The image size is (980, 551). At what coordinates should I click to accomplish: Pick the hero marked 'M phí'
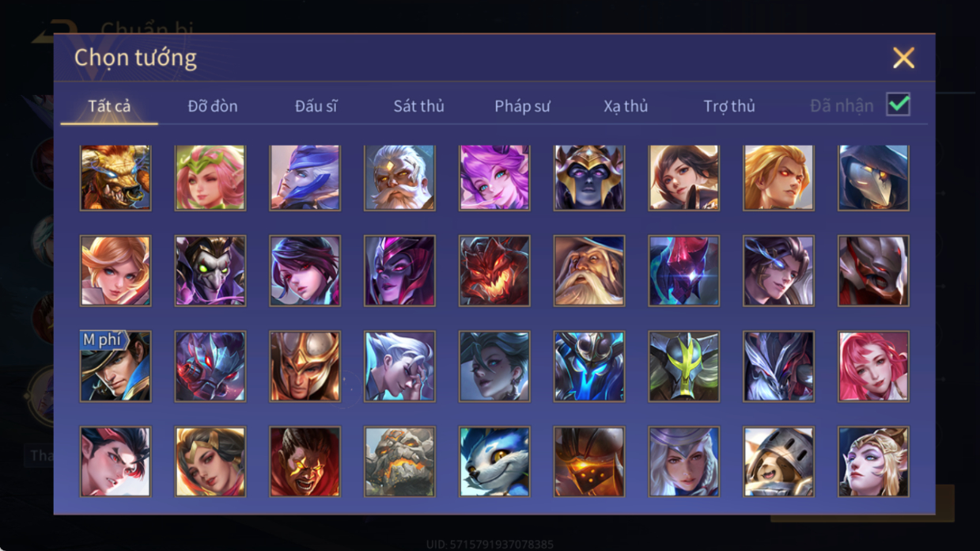[x=115, y=367]
